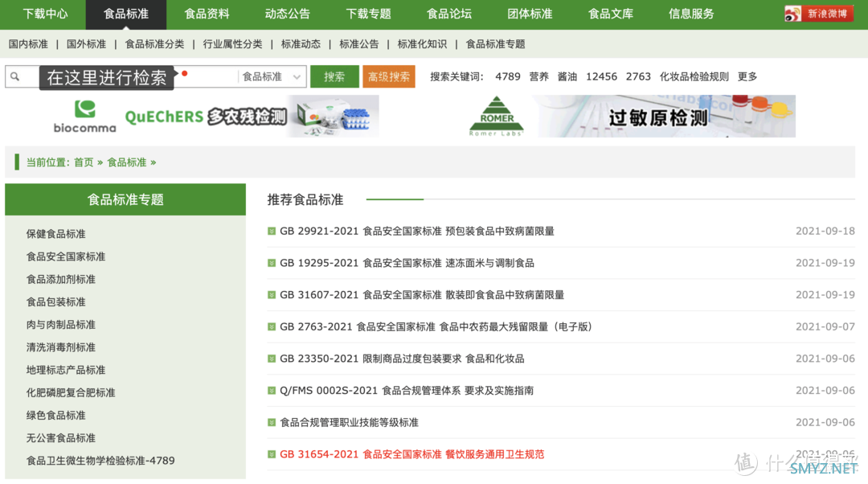Click the icon beside GB 23350-2021

pyautogui.click(x=272, y=359)
